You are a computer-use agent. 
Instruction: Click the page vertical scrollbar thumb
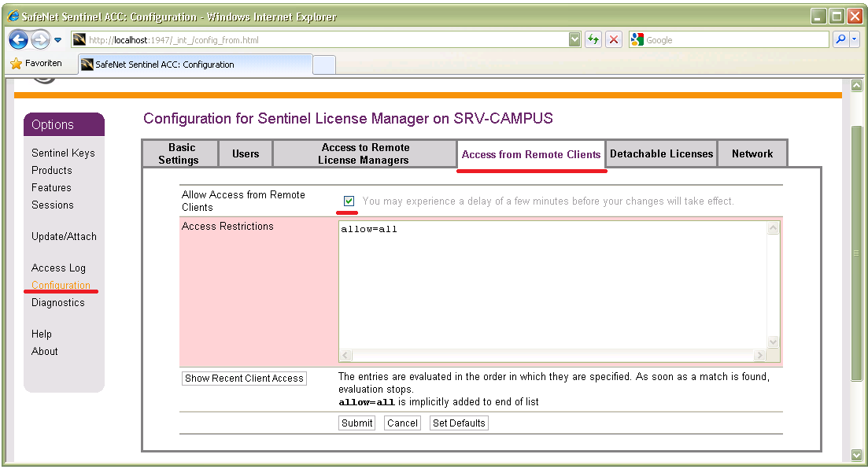[856, 253]
